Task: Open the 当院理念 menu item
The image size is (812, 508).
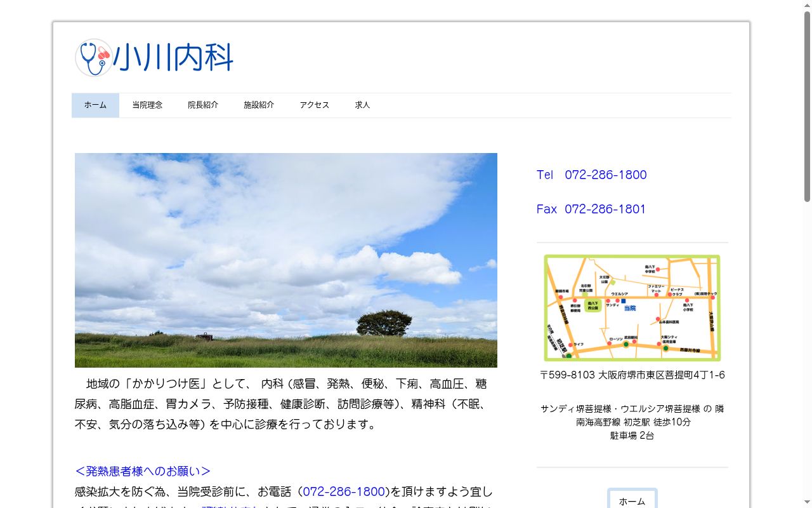Action: (147, 105)
